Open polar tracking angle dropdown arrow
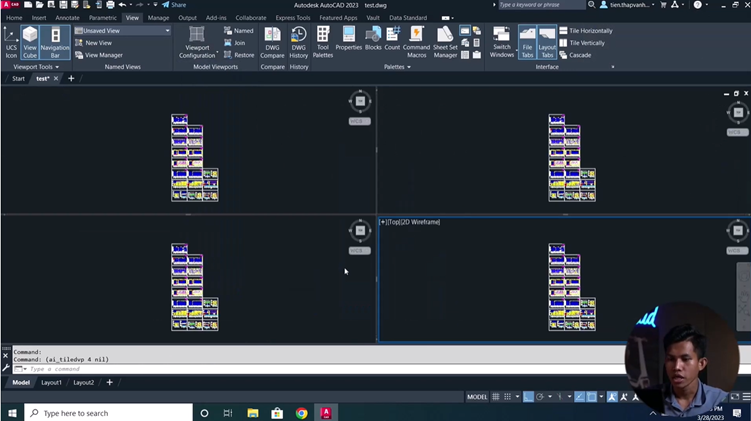The width and height of the screenshot is (751, 421). click(x=550, y=397)
